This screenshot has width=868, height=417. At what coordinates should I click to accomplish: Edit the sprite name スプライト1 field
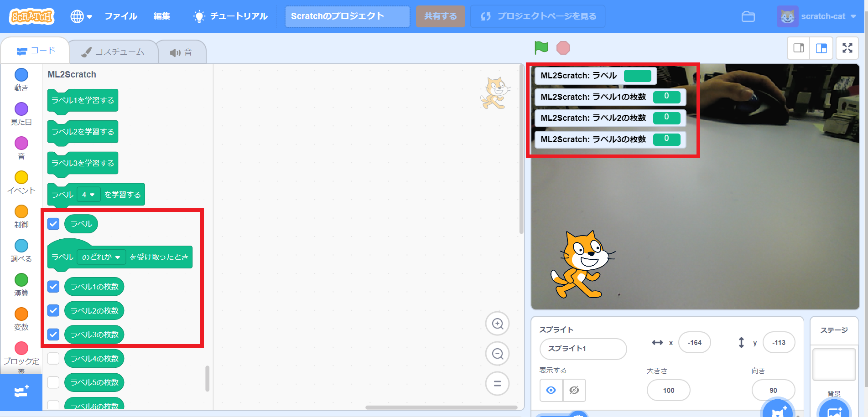(583, 349)
